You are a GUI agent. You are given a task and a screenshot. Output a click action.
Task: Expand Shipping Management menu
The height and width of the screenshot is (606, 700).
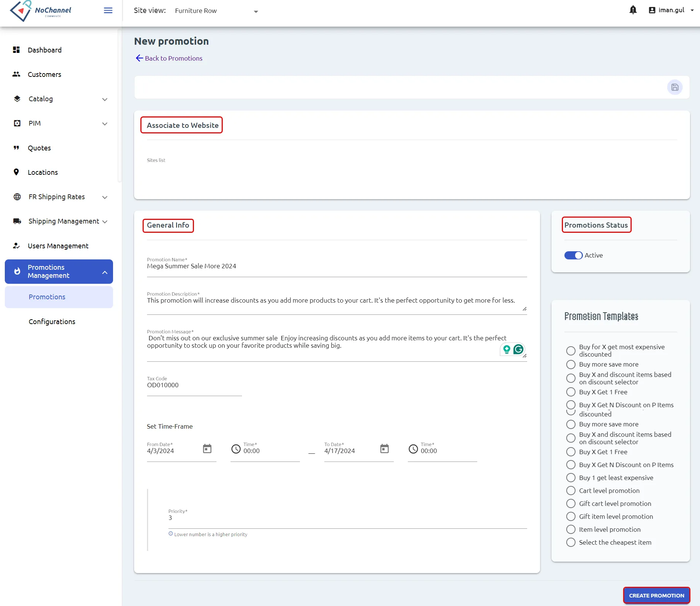tap(105, 221)
